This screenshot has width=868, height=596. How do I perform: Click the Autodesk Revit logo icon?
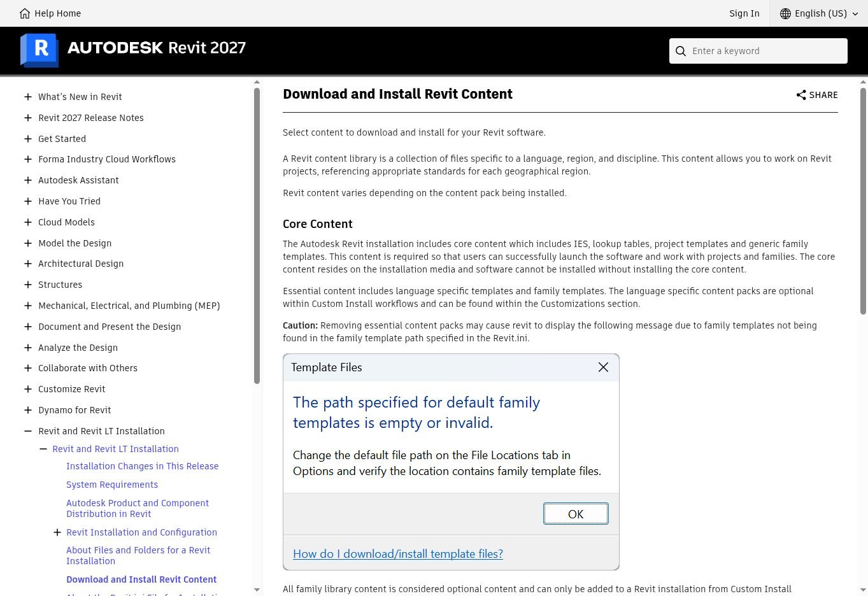click(39, 50)
